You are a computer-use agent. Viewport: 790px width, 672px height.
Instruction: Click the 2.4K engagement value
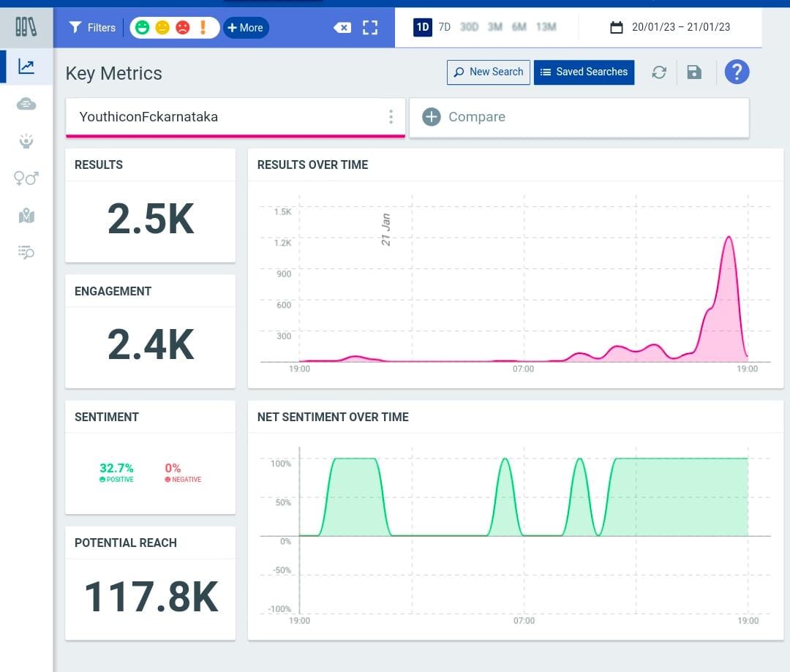[x=151, y=344]
